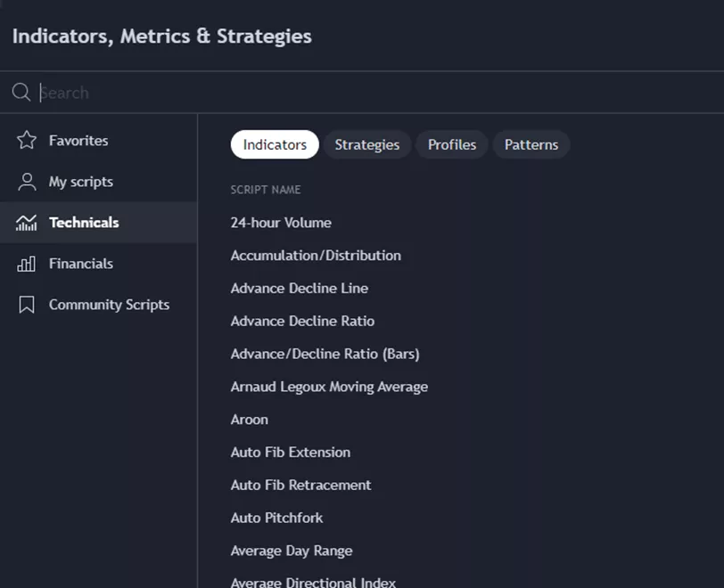Select the Indicators tab
The image size is (724, 588).
tap(275, 144)
